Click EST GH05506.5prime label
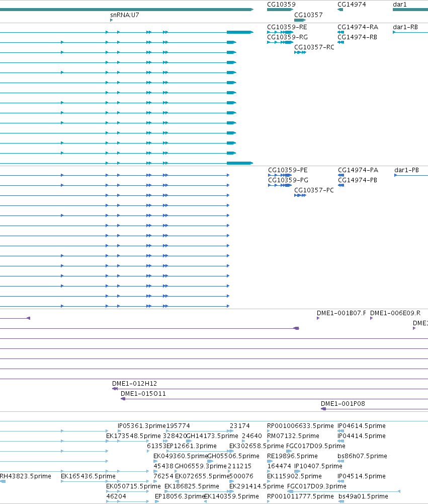 [x=233, y=456]
